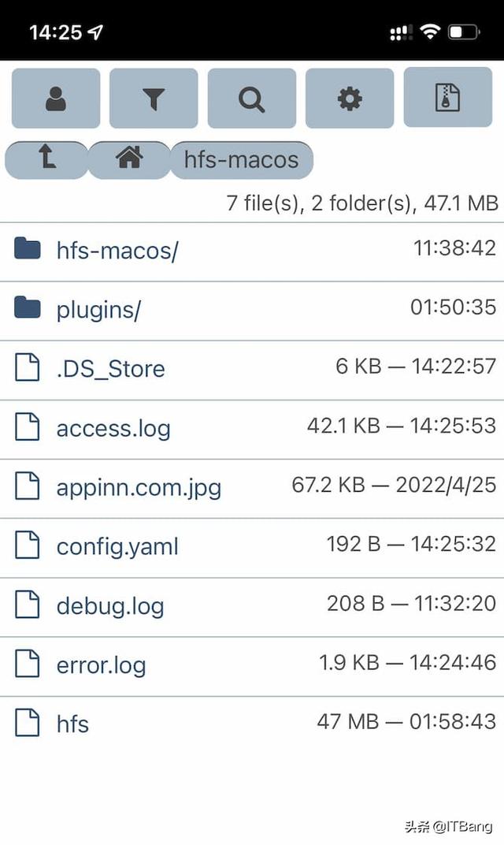The image size is (504, 845).
Task: Open error.log file
Action: [102, 666]
